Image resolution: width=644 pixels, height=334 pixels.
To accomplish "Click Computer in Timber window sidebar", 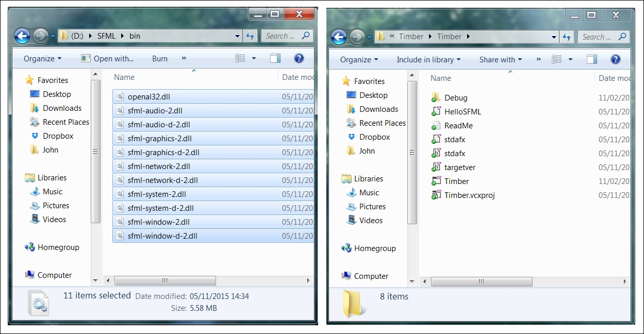I will [365, 276].
